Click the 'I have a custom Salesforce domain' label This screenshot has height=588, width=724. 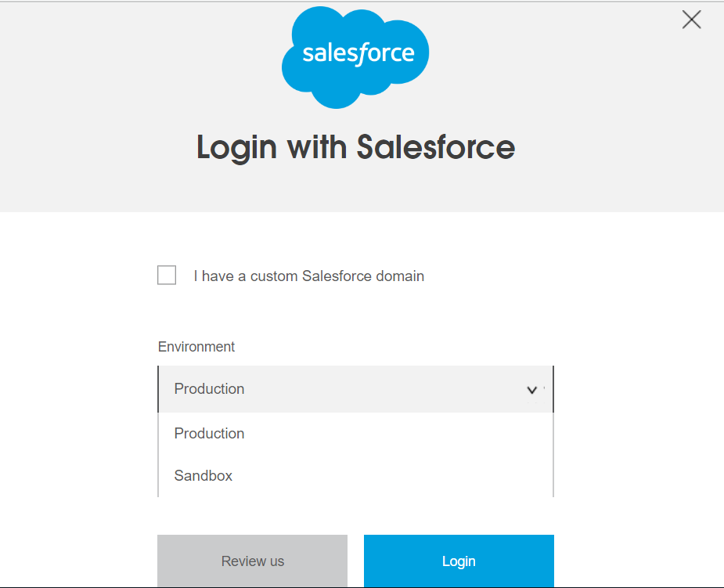pyautogui.click(x=309, y=276)
